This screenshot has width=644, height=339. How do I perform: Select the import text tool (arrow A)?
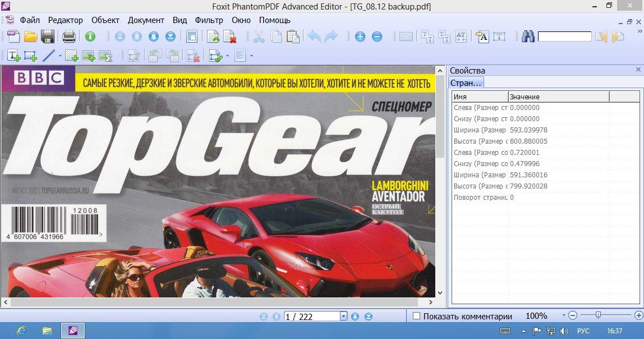(482, 36)
